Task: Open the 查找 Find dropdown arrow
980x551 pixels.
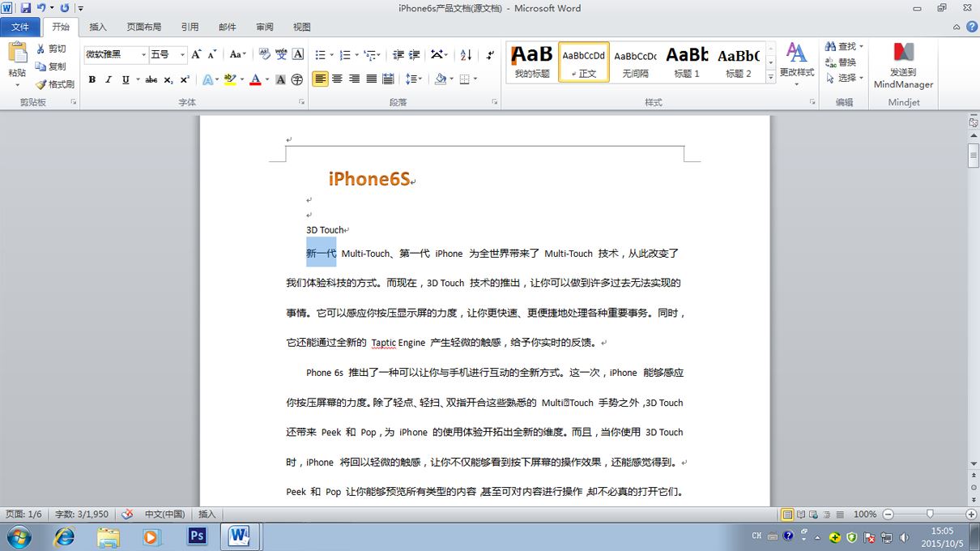Action: tap(861, 46)
